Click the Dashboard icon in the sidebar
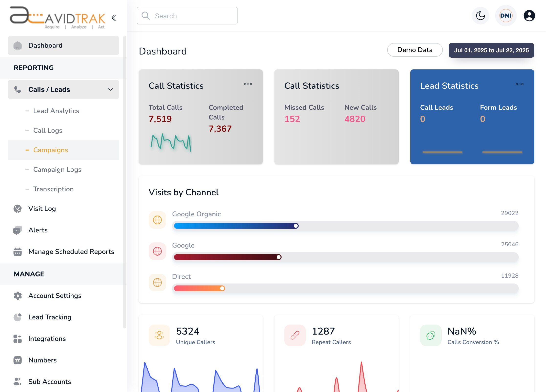This screenshot has width=546, height=392. tap(17, 45)
